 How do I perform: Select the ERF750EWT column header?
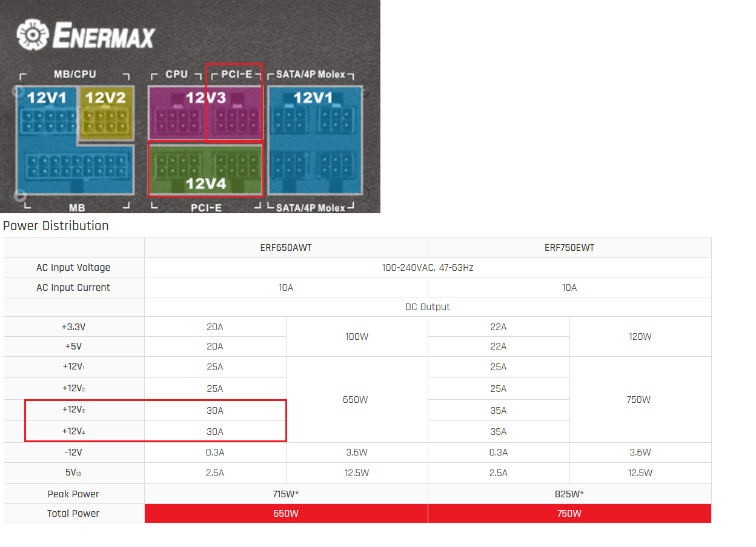coord(569,248)
